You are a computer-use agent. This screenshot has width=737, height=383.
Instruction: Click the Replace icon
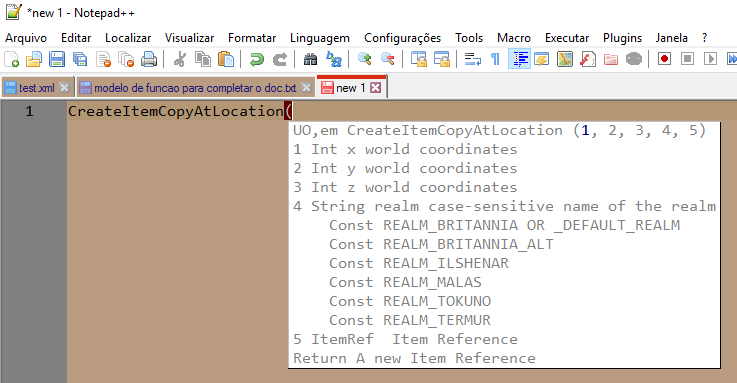coord(334,59)
